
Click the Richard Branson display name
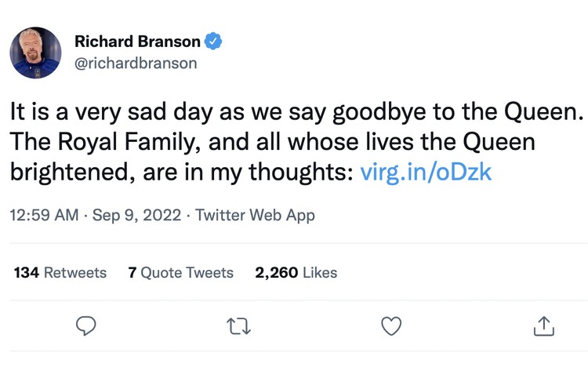coord(137,42)
